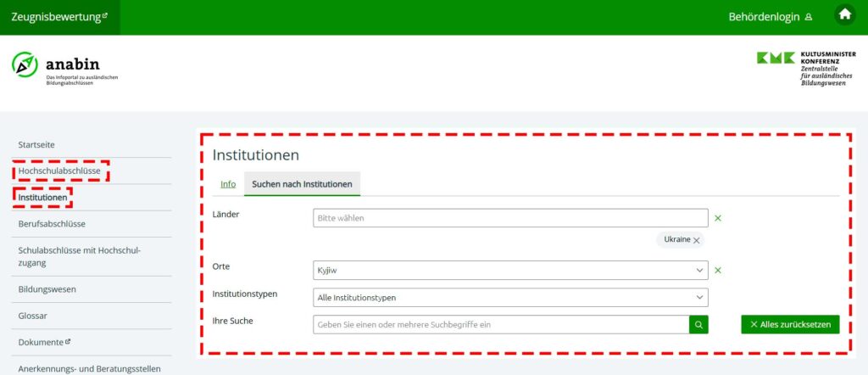Open the Behördenlogin user link
The width and height of the screenshot is (868, 375).
[771, 17]
